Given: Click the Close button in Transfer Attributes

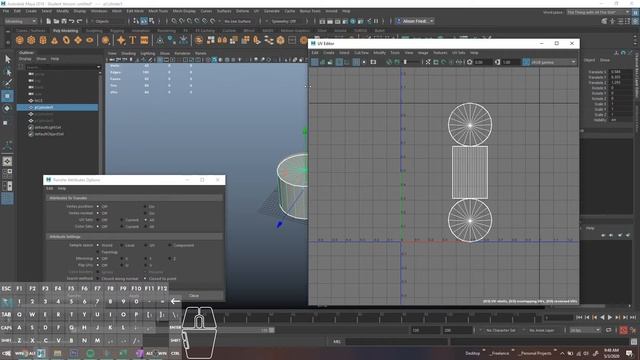Looking at the screenshot, I should point(194,296).
